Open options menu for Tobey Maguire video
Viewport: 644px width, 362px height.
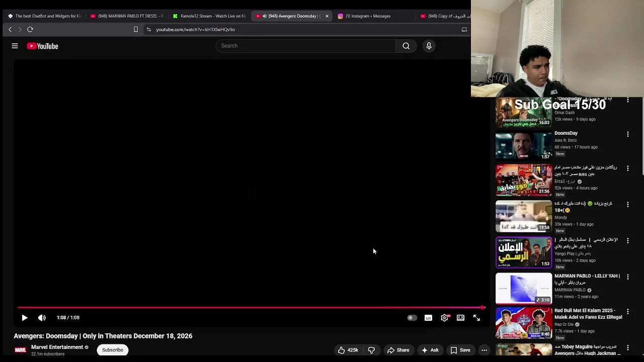click(x=627, y=347)
